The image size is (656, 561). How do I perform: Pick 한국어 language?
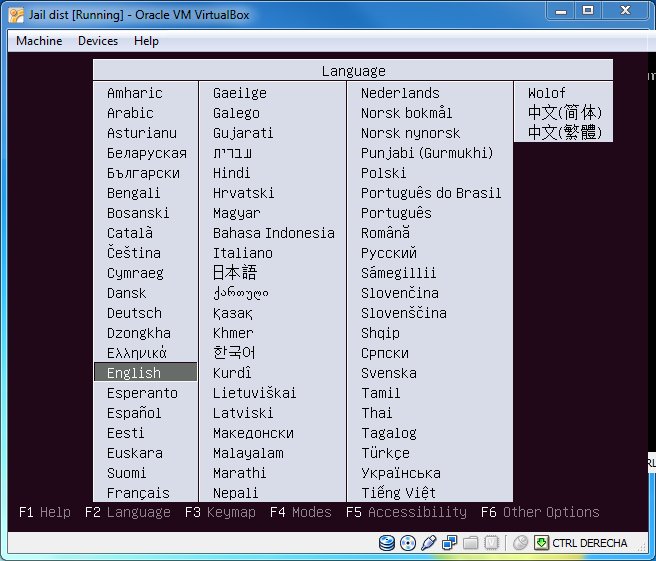[234, 353]
